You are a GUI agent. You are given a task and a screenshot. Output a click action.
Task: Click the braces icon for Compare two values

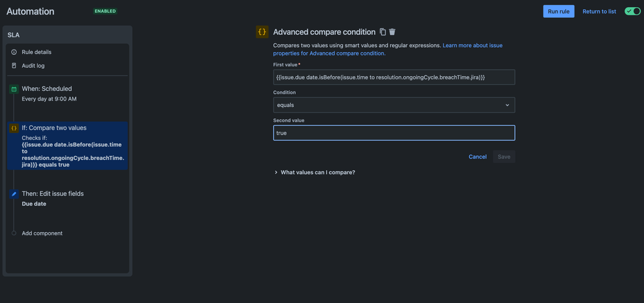pos(14,128)
